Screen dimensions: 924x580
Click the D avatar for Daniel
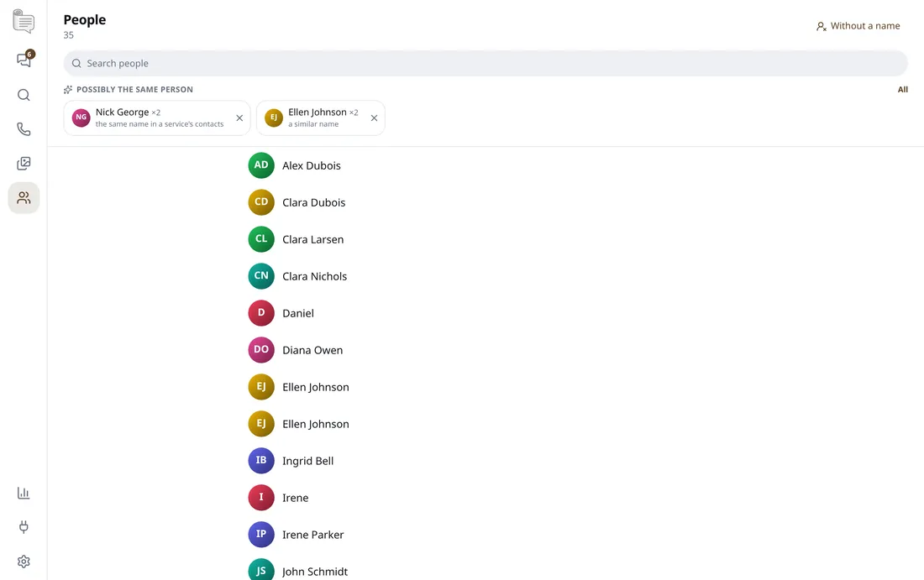(261, 313)
